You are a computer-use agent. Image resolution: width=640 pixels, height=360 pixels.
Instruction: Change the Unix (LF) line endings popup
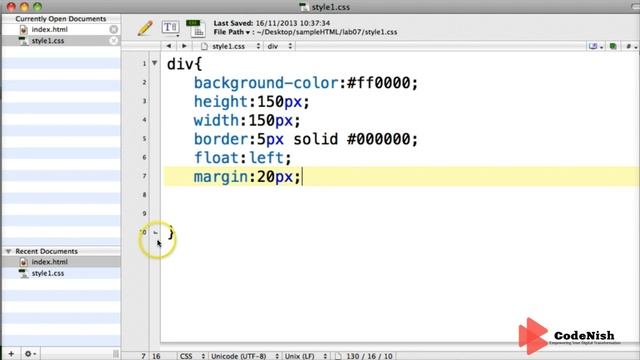click(x=306, y=356)
